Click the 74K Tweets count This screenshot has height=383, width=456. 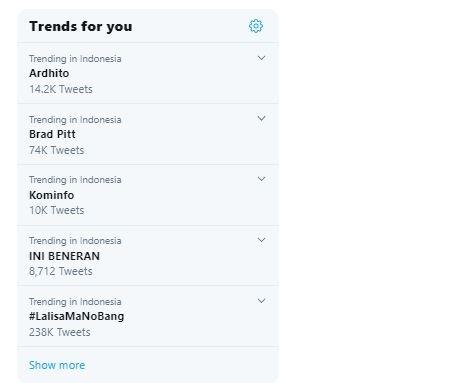point(56,150)
